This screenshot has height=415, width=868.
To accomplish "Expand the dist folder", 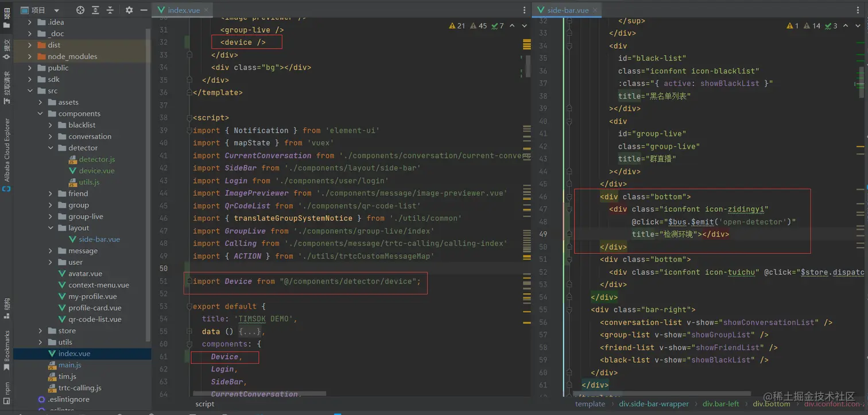I will click(30, 45).
